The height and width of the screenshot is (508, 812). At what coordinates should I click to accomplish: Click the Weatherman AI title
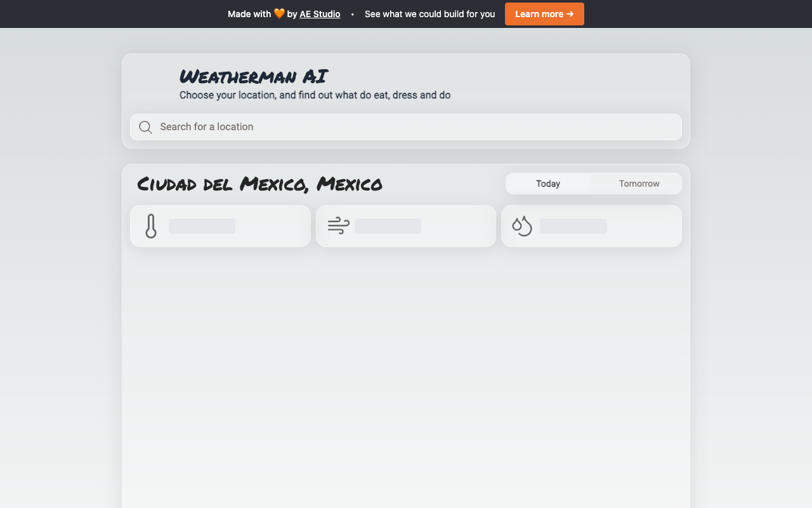tap(254, 76)
